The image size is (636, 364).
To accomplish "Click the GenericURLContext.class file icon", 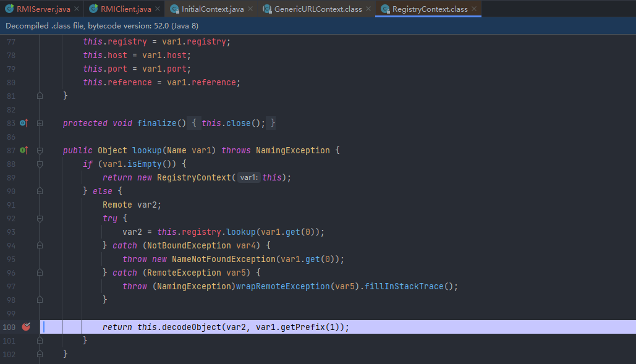I will 267,9.
